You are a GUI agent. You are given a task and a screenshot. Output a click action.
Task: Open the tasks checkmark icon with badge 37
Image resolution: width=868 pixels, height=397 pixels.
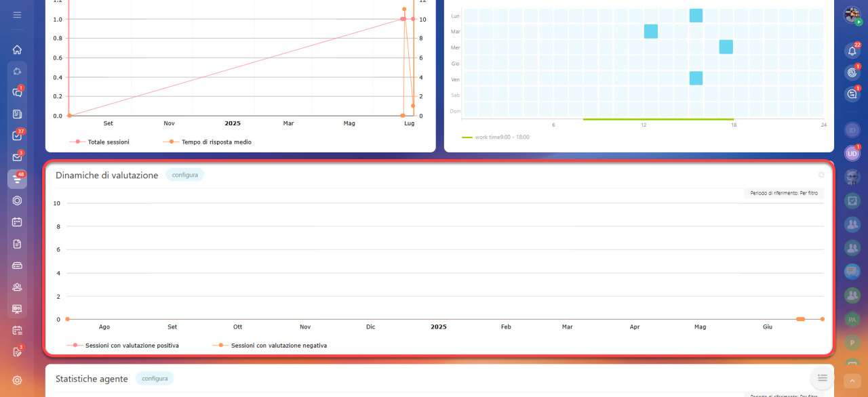click(17, 135)
